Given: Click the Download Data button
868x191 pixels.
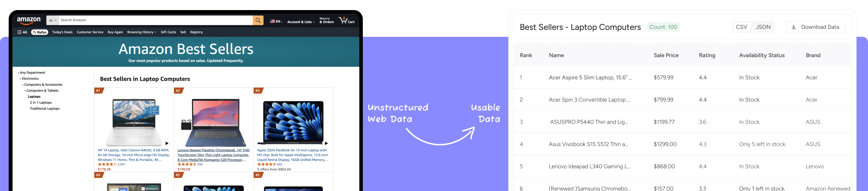Looking at the screenshot, I should click(x=816, y=27).
